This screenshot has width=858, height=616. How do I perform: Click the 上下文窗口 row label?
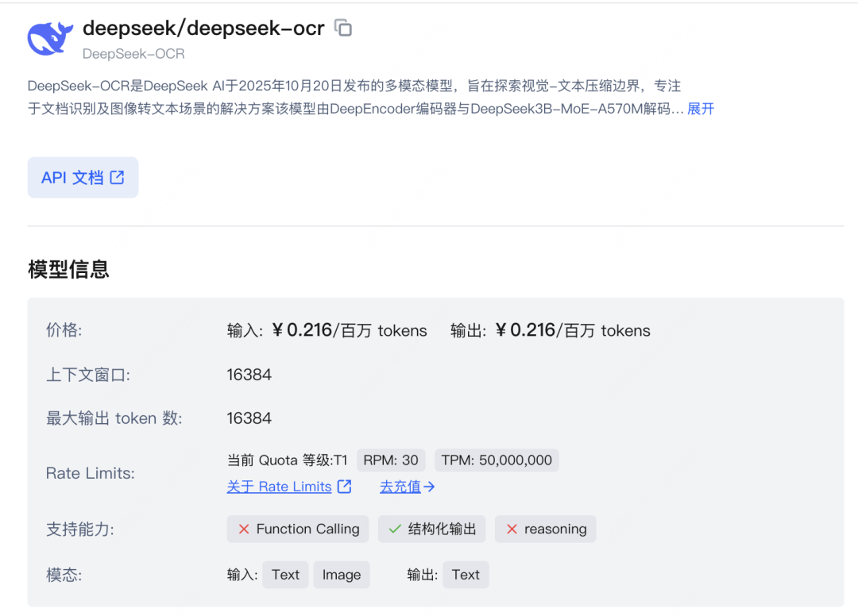pyautogui.click(x=88, y=375)
